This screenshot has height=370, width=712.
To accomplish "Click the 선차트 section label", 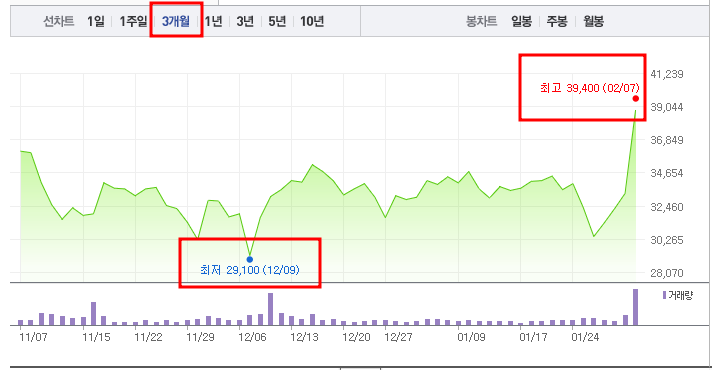I will 59,21.
